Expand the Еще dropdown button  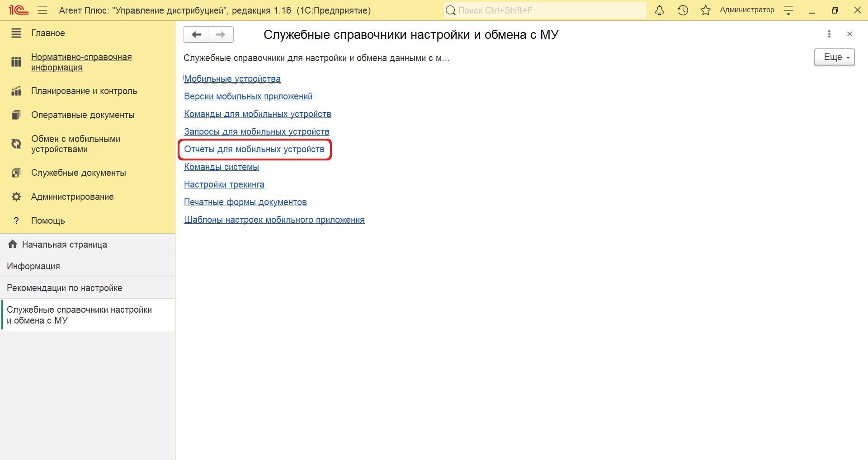(834, 57)
